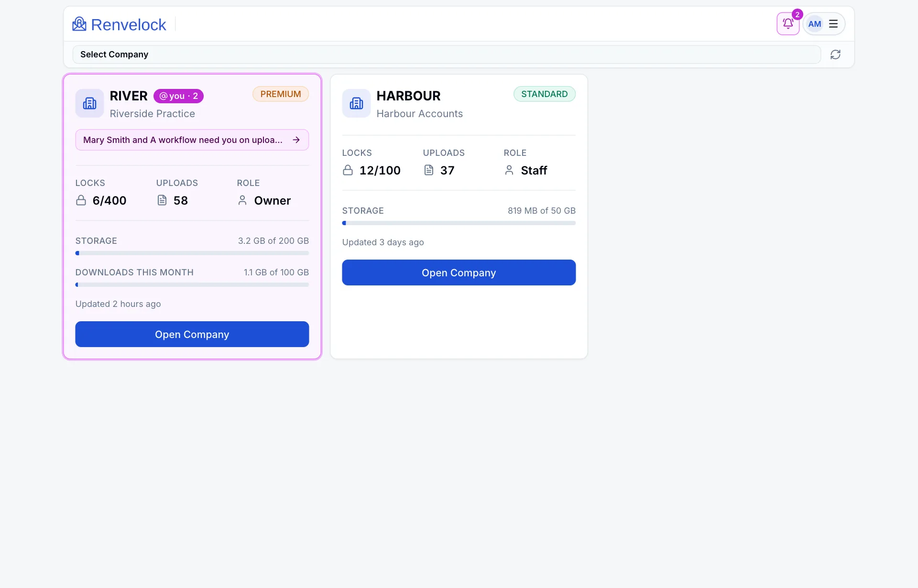
Task: Click the downloads this month progress bar
Action: 192,285
